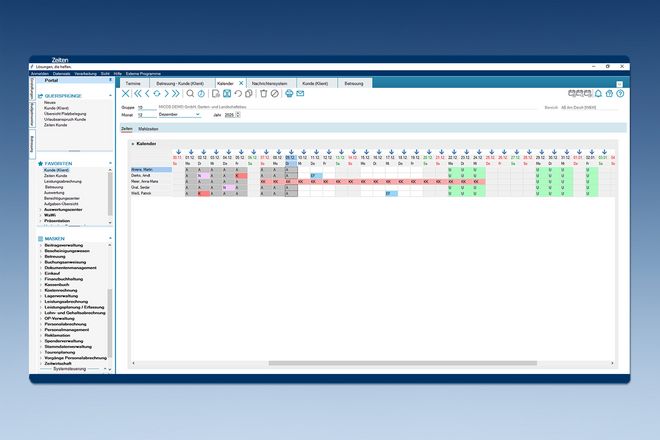The width and height of the screenshot is (660, 440).
Task: Click the bell notification icon
Action: pos(598,93)
